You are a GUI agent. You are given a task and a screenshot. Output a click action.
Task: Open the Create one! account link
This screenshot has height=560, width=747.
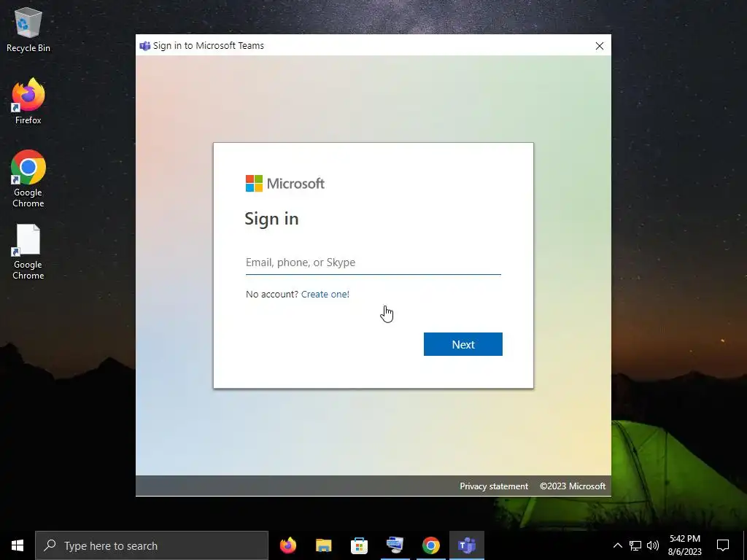coord(325,295)
